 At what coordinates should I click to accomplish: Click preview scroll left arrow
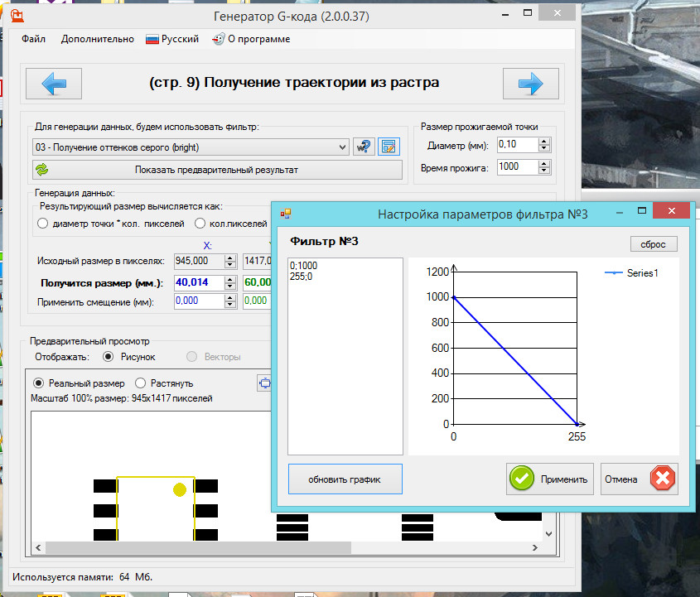coord(38,547)
